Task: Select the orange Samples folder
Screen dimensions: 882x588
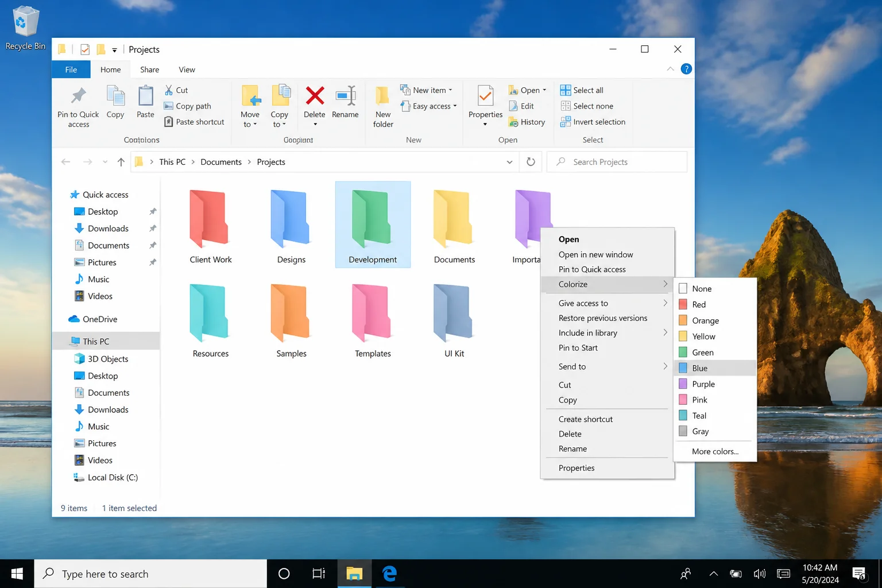Action: pos(291,321)
